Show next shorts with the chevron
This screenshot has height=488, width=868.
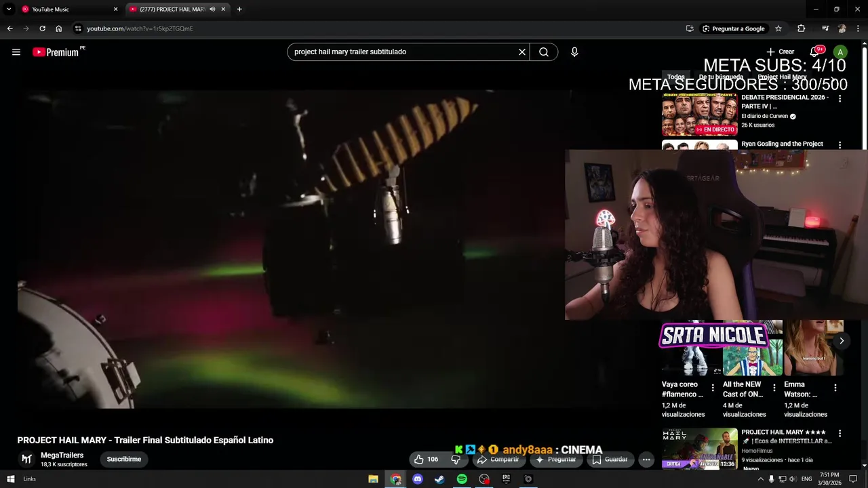[842, 341]
